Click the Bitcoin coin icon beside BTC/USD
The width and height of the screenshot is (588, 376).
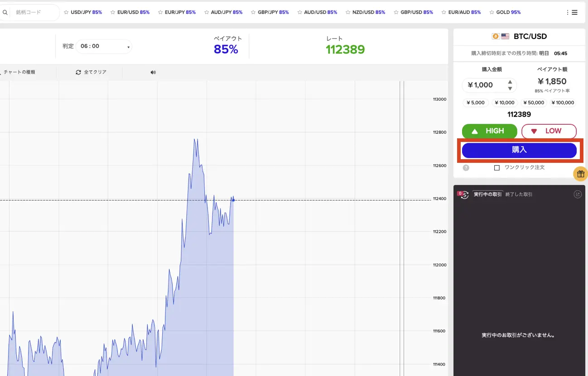tap(496, 36)
